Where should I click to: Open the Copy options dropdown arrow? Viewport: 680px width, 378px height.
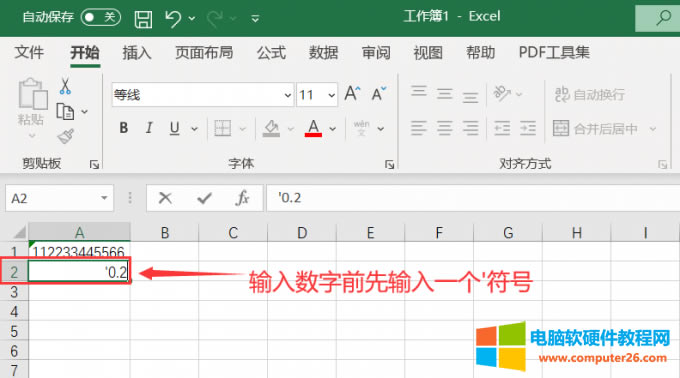pyautogui.click(x=85, y=112)
